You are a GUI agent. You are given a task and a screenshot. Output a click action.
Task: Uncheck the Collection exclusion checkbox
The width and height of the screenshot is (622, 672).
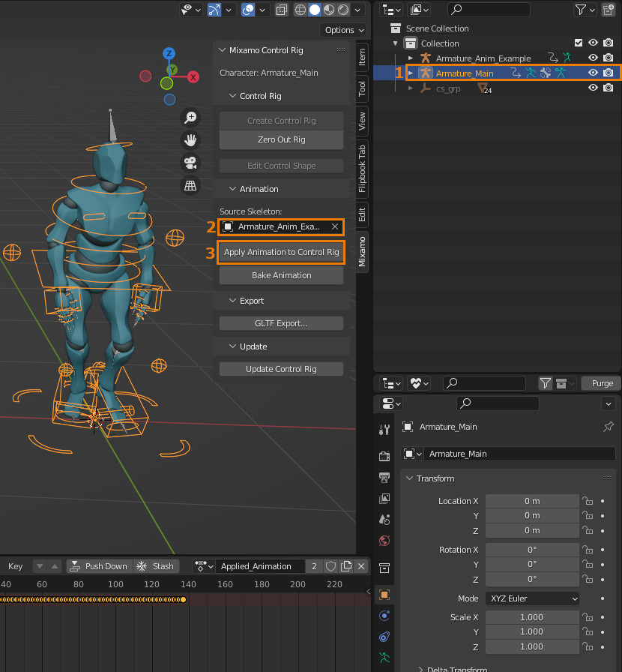579,43
